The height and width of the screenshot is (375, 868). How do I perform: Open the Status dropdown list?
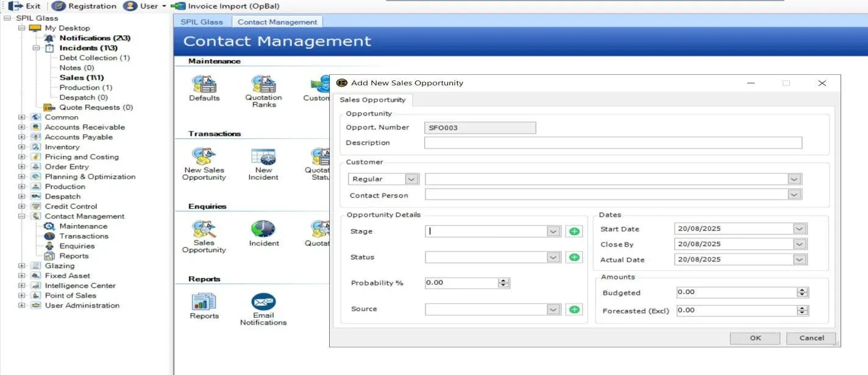tap(553, 258)
